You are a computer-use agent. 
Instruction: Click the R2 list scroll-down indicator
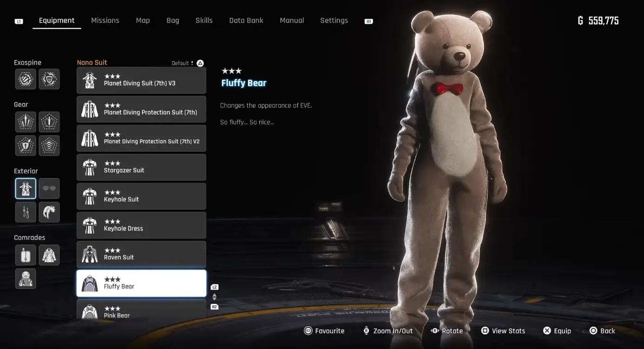[x=214, y=307]
